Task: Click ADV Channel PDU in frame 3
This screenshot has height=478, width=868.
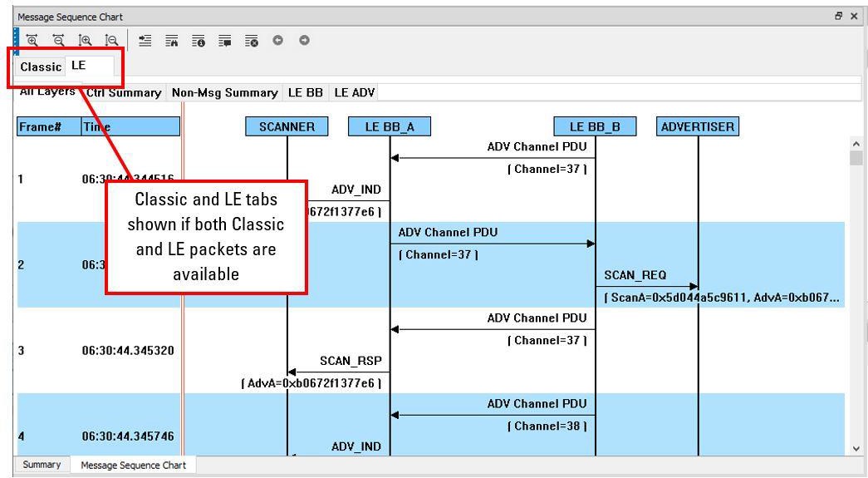Action: (537, 318)
